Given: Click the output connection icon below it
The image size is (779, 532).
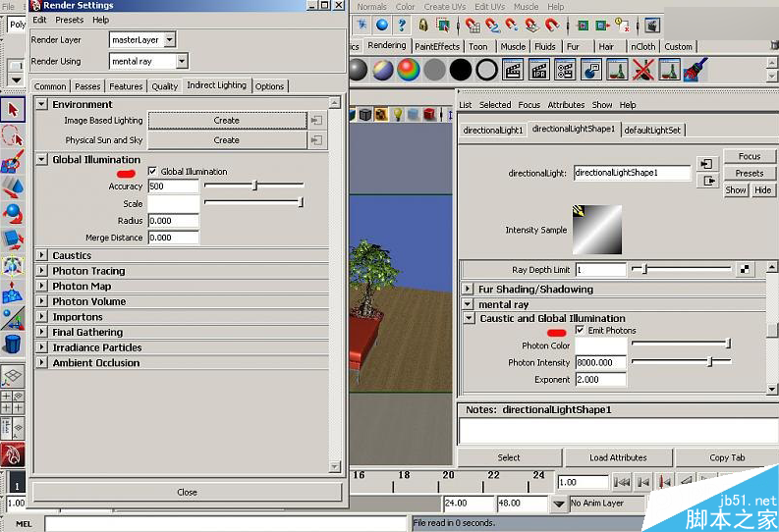Looking at the screenshot, I should tap(707, 181).
